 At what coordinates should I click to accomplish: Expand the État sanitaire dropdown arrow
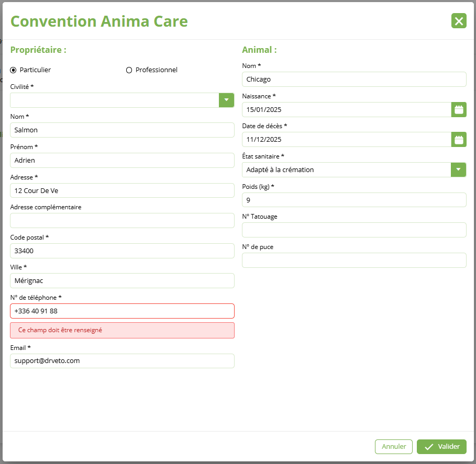(459, 169)
